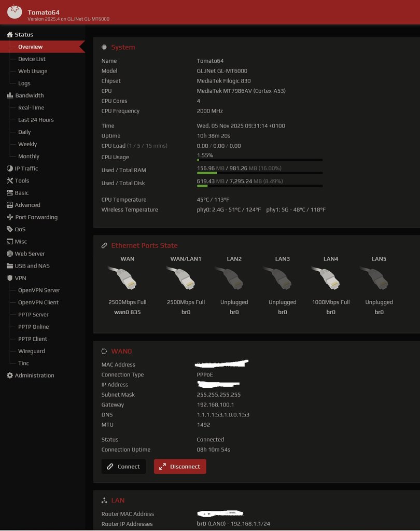The height and width of the screenshot is (531, 420).
Task: Click the Ethernet Ports State link icon
Action: (x=104, y=245)
